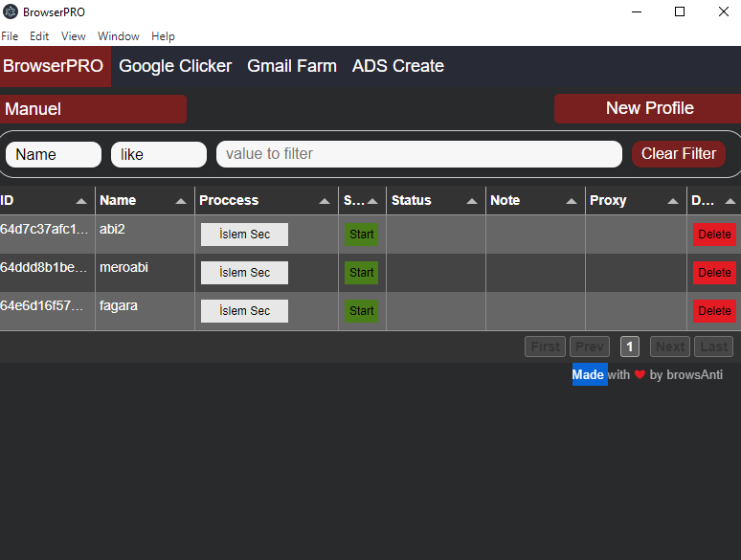Open the Help menu
Viewport: 741px width, 560px height.
163,36
